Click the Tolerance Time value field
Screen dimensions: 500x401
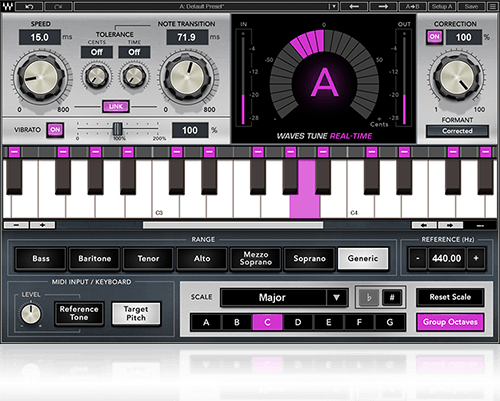click(134, 52)
